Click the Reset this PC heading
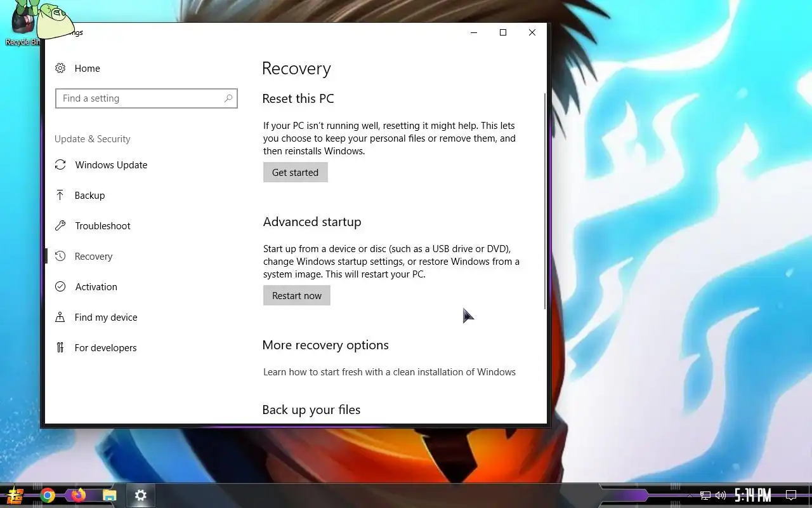 [x=298, y=98]
